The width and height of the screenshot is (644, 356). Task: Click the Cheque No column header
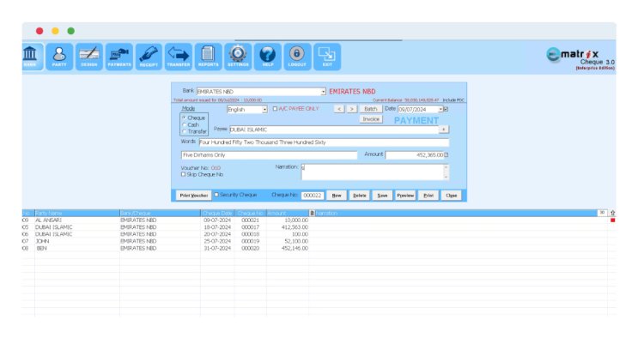point(251,214)
